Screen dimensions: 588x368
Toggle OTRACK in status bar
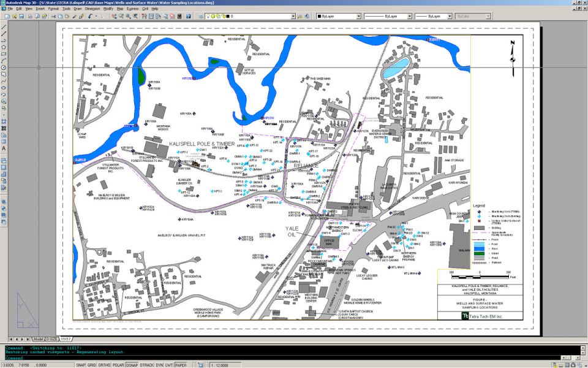146,365
